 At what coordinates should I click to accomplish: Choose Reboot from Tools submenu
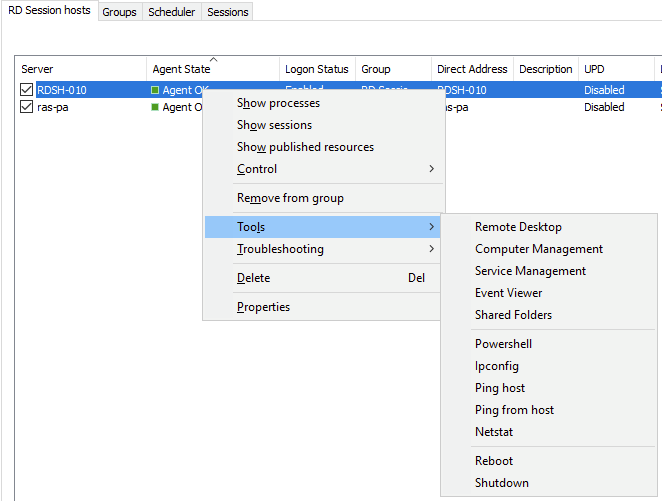click(x=549, y=461)
